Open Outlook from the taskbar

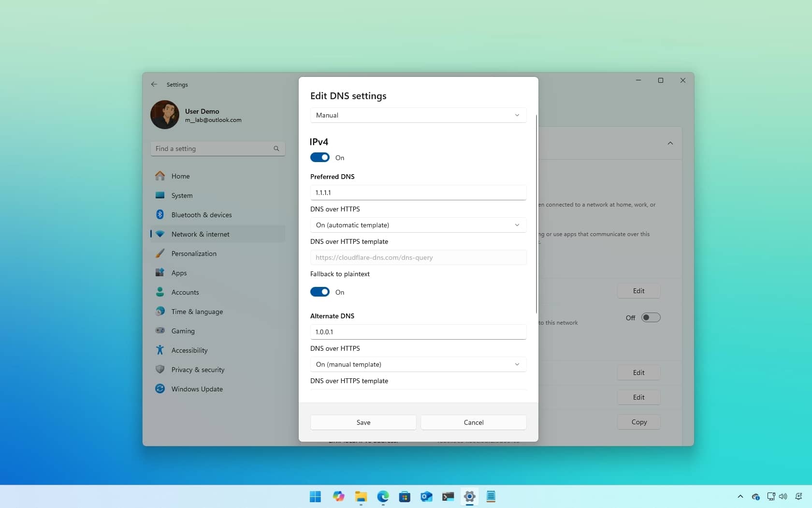426,497
